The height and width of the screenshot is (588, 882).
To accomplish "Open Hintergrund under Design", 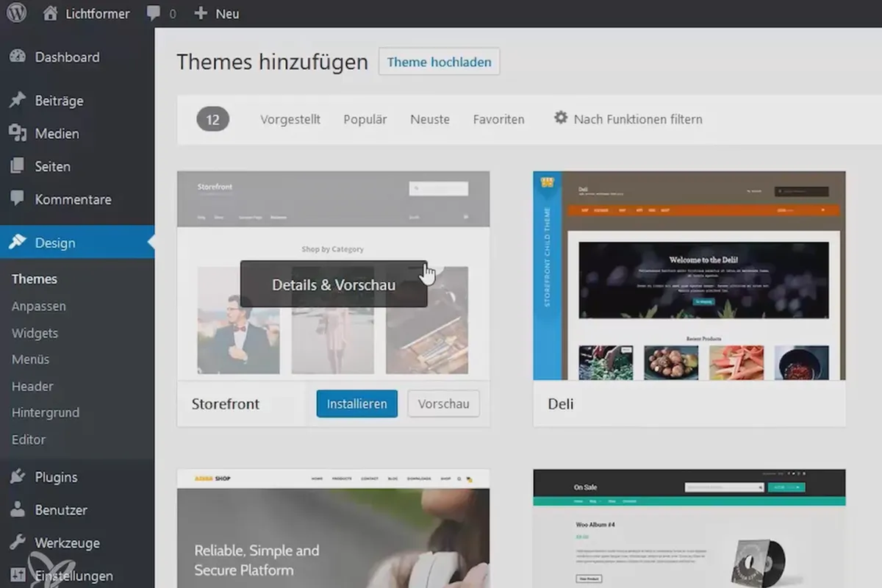I will coord(46,413).
